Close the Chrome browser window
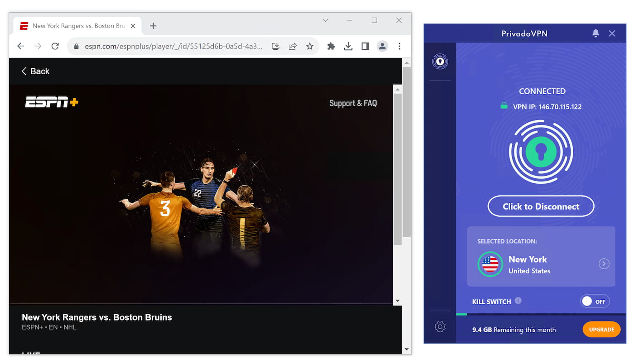 (x=399, y=20)
